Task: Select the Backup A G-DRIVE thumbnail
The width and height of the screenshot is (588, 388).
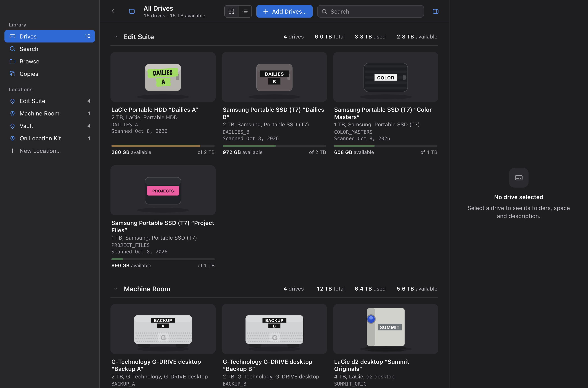Action: [163, 329]
